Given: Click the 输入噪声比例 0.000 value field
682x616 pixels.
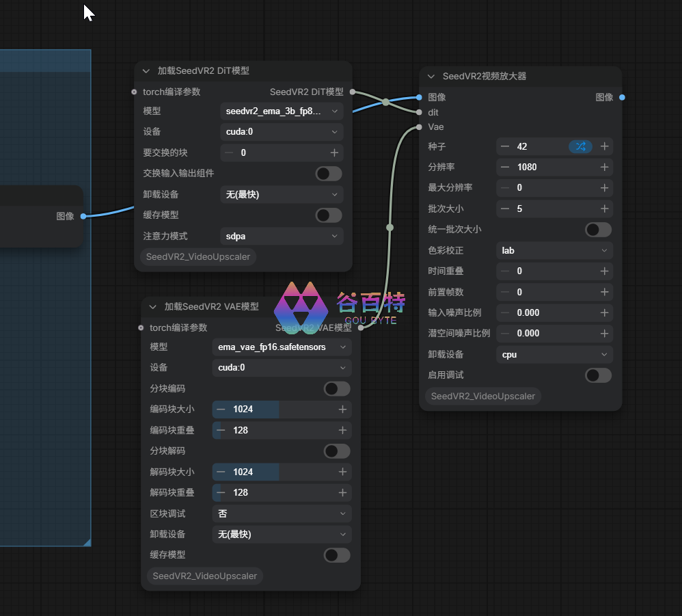Looking at the screenshot, I should [x=555, y=312].
